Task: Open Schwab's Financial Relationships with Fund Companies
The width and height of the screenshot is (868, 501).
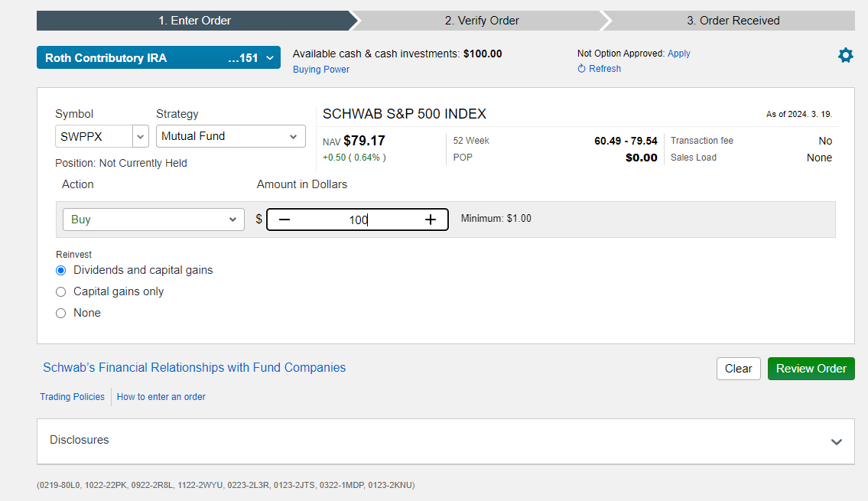Action: [x=194, y=368]
